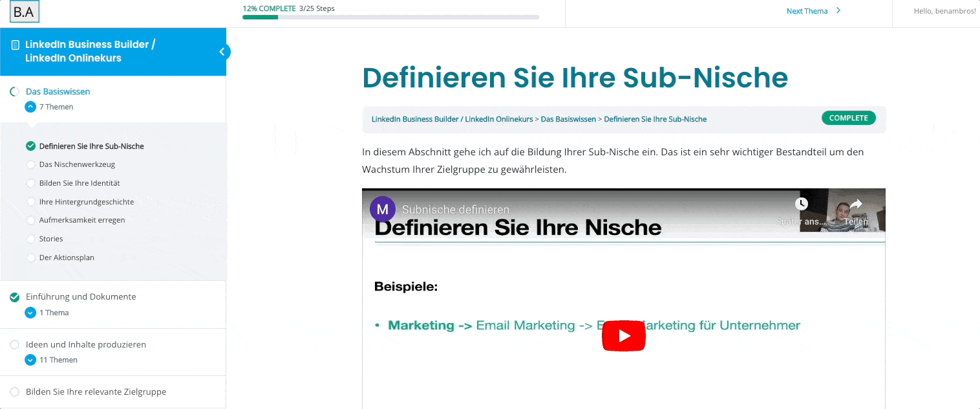Click 12% COMPLETE progress text
Screen dimensions: 980x409
[x=269, y=8]
